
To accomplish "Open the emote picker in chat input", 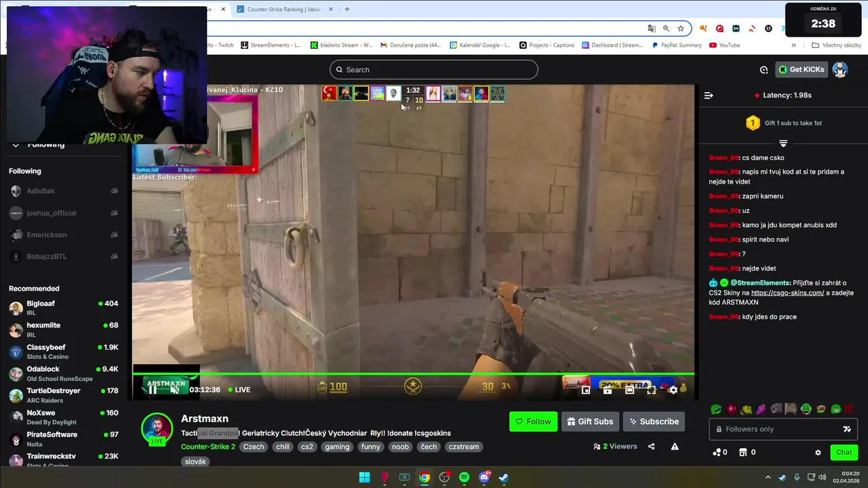I will tap(847, 429).
